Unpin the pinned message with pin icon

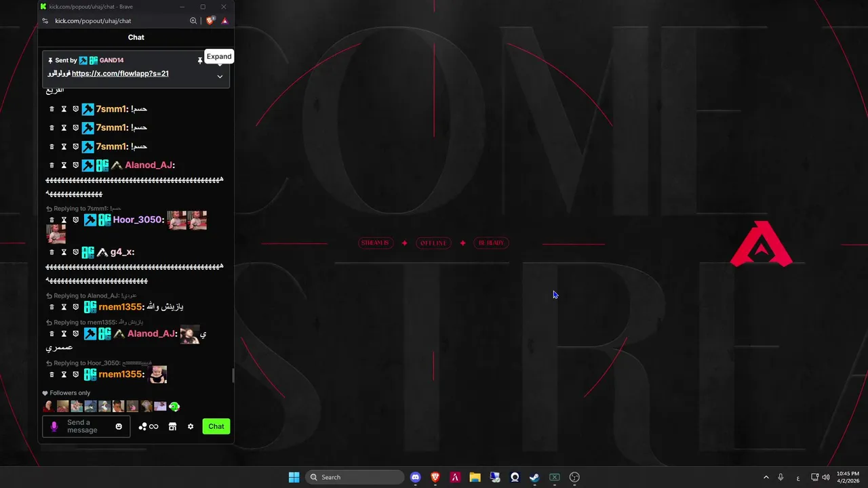point(200,60)
